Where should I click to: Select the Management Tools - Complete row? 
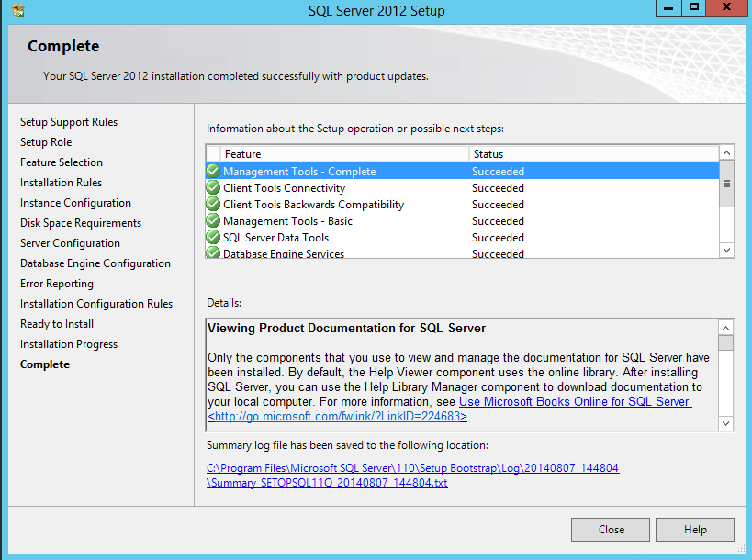point(463,171)
